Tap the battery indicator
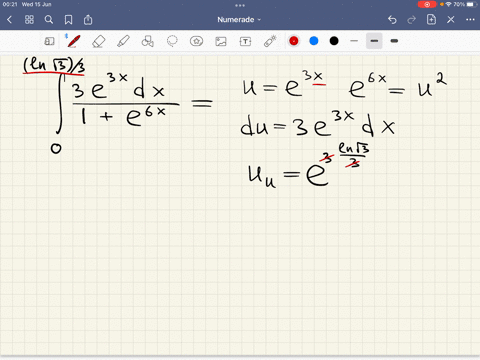The width and height of the screenshot is (480, 360). [471, 4]
